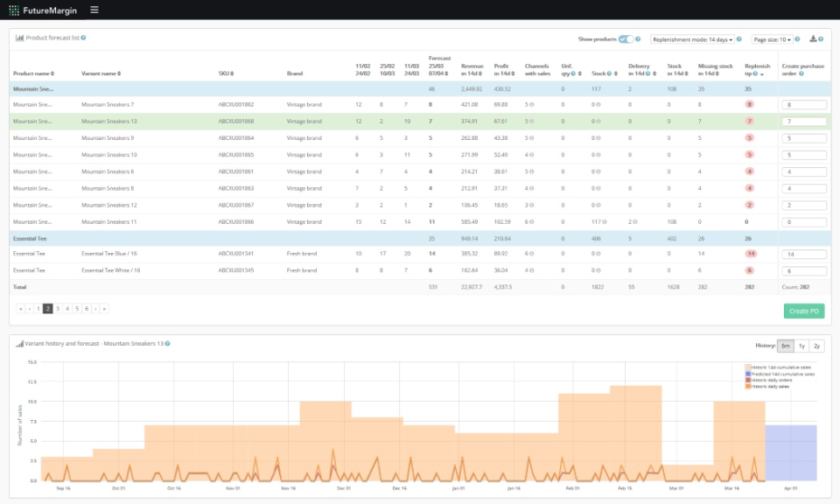This screenshot has height=504, width=840.
Task: Click purchase order input for Essential Tee White / 16
Action: [x=803, y=271]
